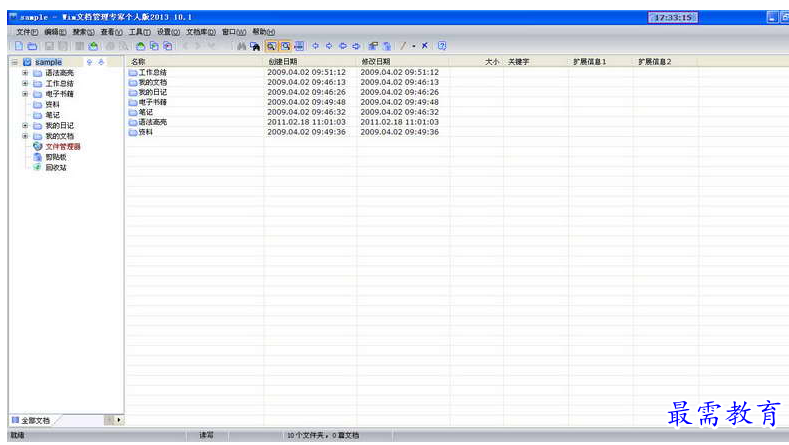Click the second orange-highlighted magnifier icon
Screen dimensions: 789x445
tap(285, 46)
